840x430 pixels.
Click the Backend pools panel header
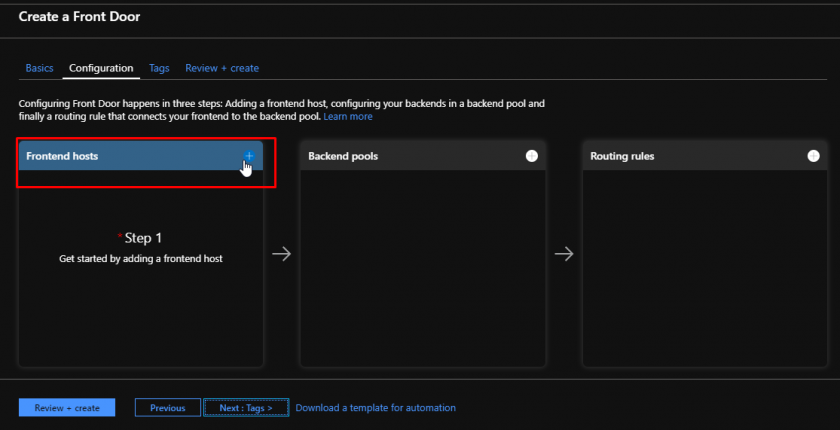click(x=423, y=156)
